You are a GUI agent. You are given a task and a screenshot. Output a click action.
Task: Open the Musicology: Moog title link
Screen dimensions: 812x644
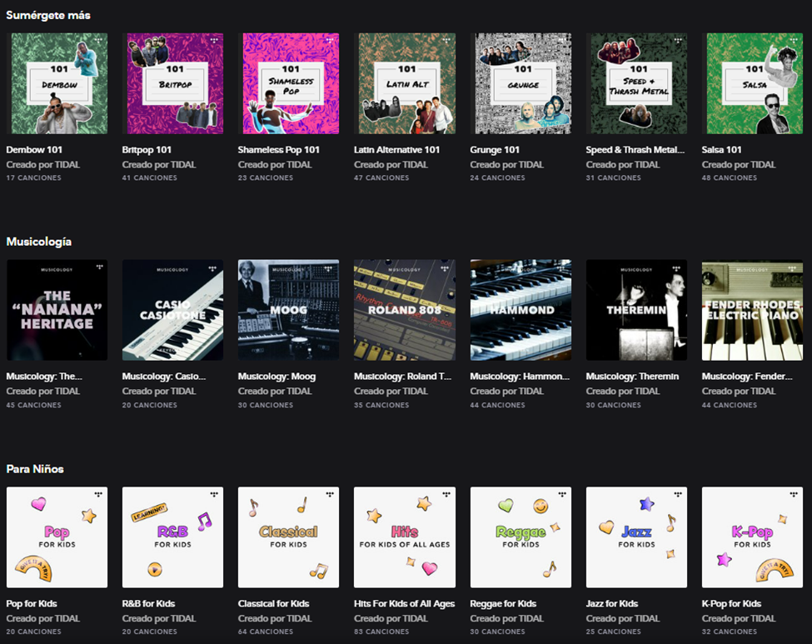tap(276, 377)
